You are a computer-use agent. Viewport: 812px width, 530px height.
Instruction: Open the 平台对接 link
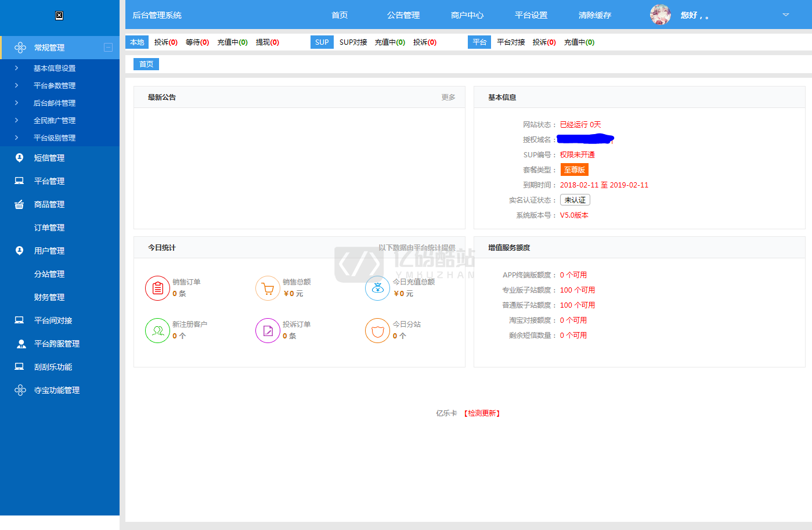511,42
